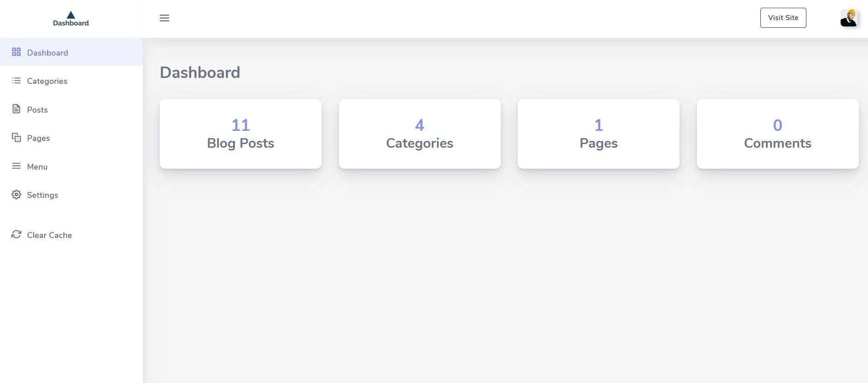Go to Posts in the sidebar
The width and height of the screenshot is (868, 383).
(37, 110)
